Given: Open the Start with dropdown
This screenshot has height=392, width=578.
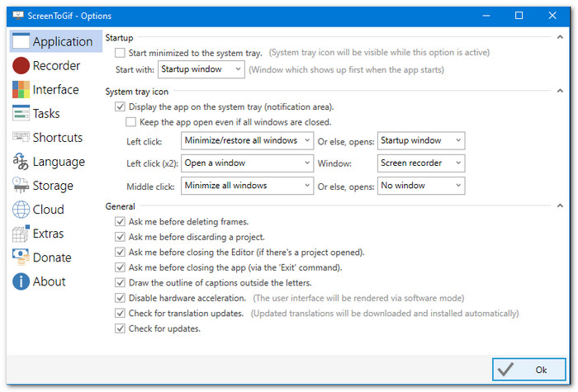Looking at the screenshot, I should 201,69.
